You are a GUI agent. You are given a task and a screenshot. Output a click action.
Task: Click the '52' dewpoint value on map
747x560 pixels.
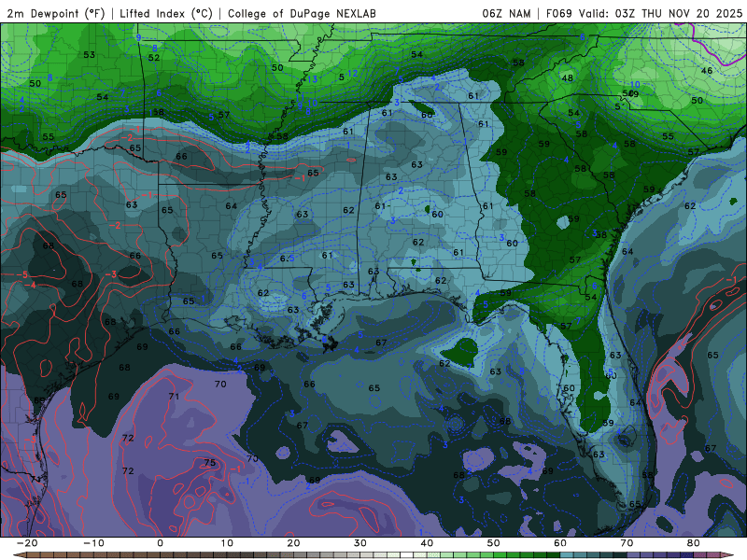tap(154, 58)
